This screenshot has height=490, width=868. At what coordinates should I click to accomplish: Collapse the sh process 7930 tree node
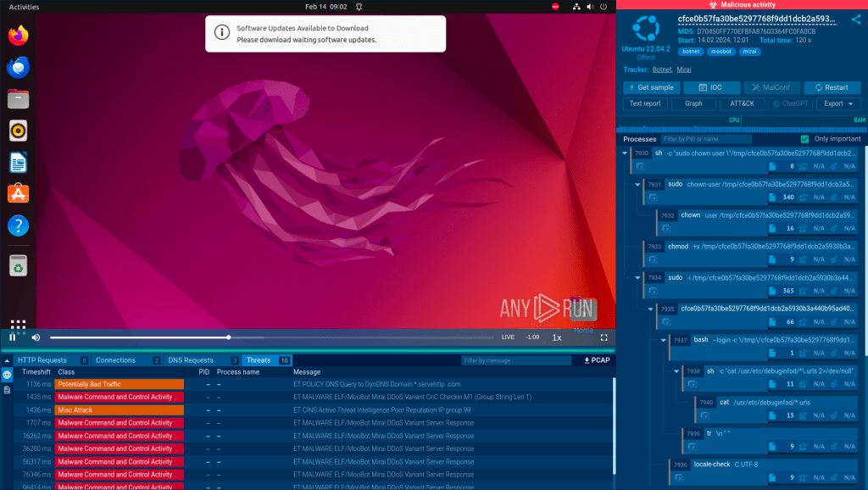(x=625, y=153)
